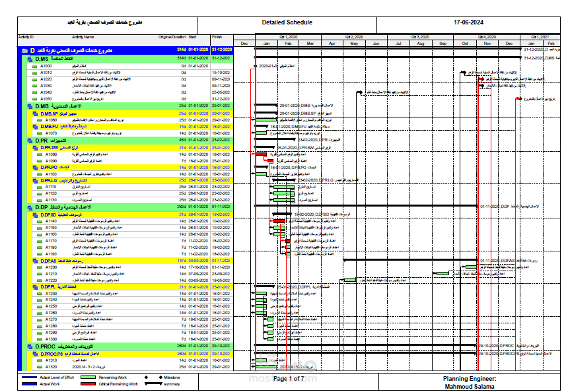Click the activity icon next to A1200
Image resolution: width=566 pixels, height=392 pixels.
tap(40, 268)
